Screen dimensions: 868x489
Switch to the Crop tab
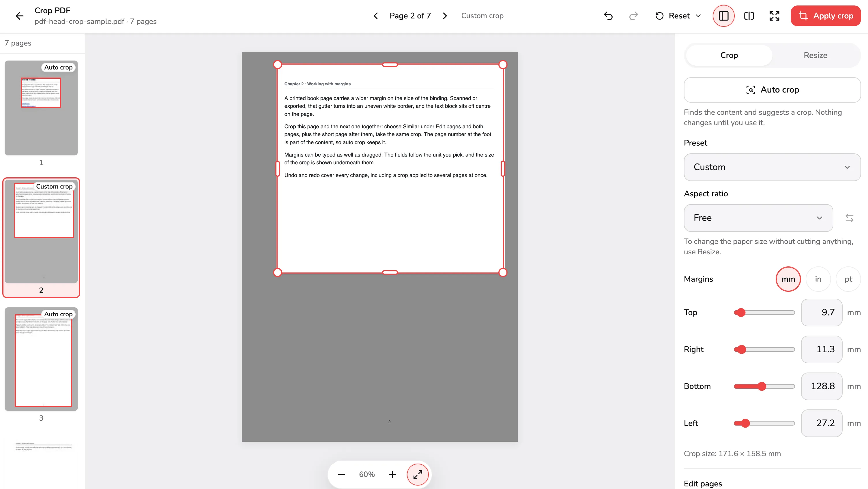click(x=729, y=55)
